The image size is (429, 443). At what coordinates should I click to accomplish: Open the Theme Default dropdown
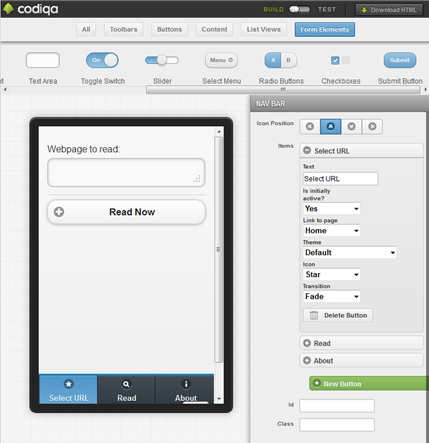(x=350, y=253)
